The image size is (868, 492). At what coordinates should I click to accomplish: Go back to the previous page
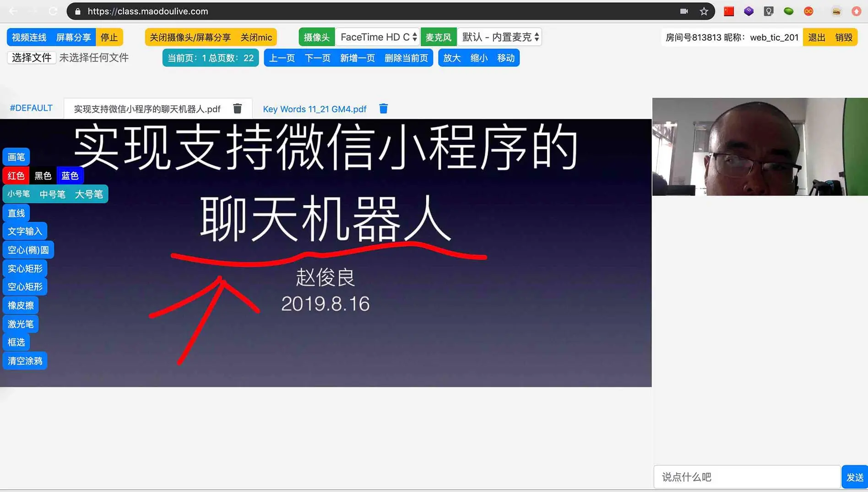point(13,11)
